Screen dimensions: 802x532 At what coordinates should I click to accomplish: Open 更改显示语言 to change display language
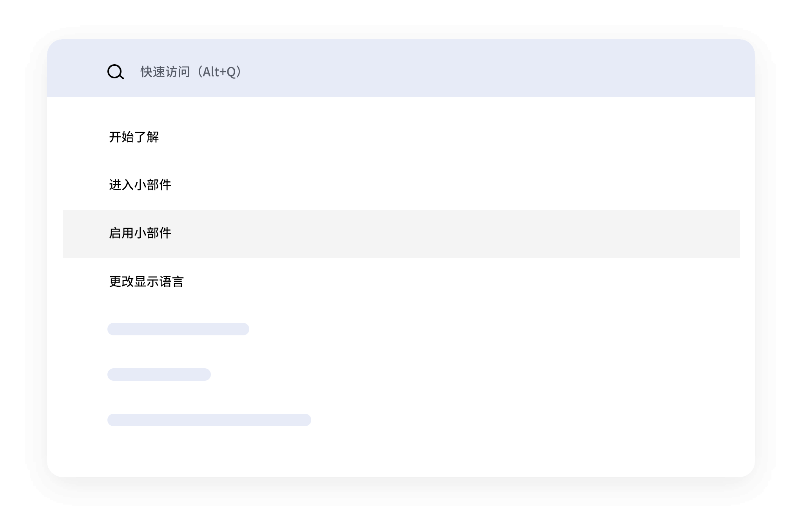(x=146, y=282)
